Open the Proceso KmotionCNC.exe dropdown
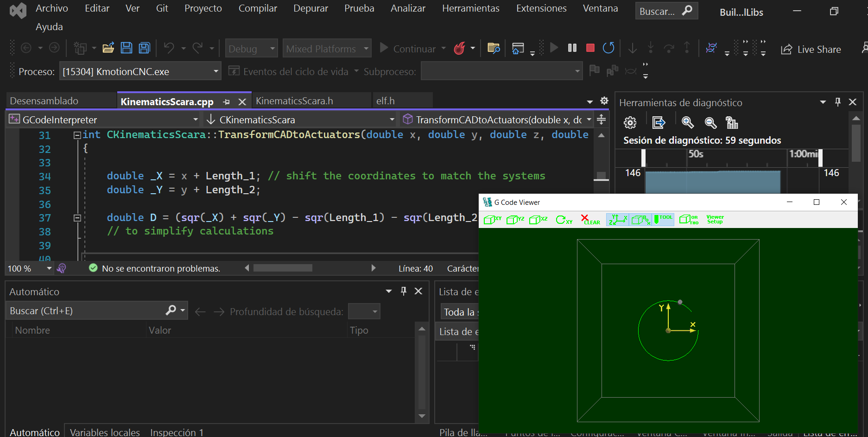This screenshot has height=437, width=868. [215, 72]
